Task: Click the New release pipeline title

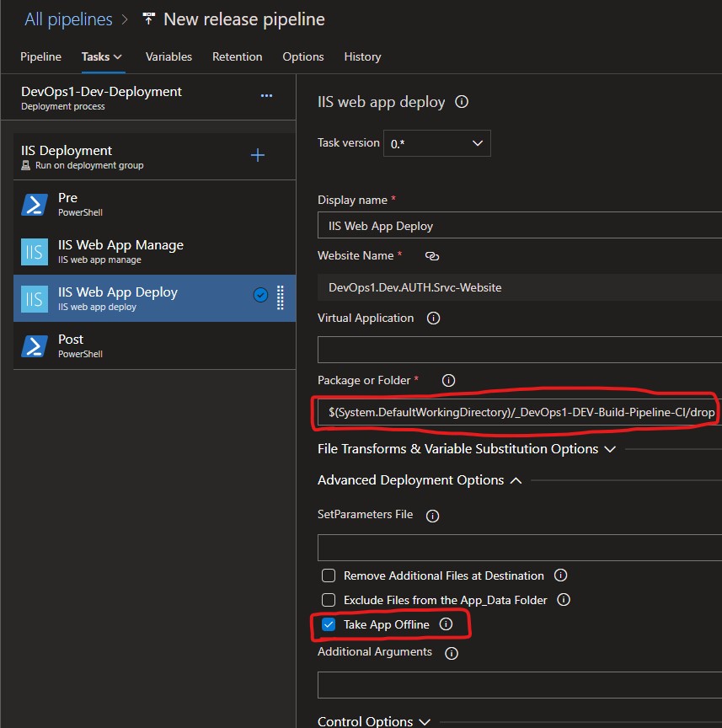Action: pos(244,19)
